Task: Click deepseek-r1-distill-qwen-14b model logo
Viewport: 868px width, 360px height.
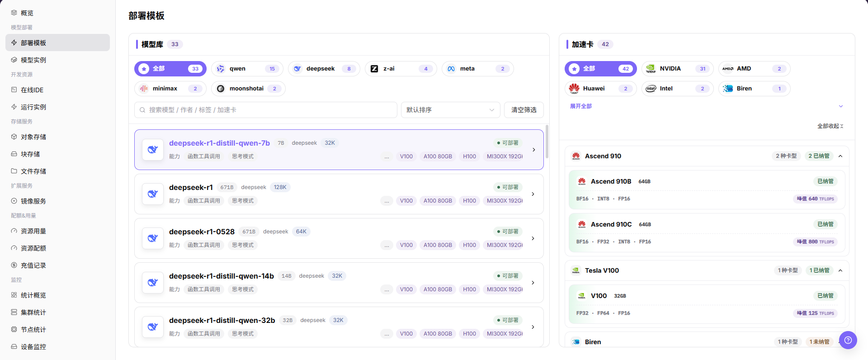Action: coord(153,283)
